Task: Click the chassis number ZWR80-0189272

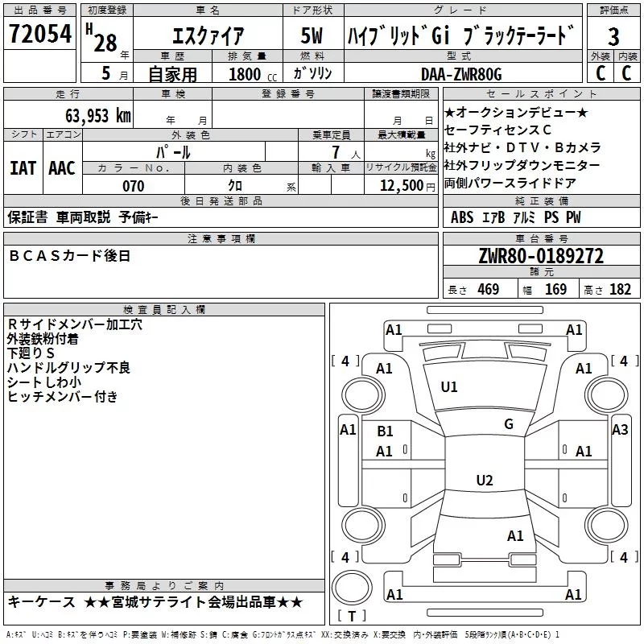Action: tap(541, 256)
